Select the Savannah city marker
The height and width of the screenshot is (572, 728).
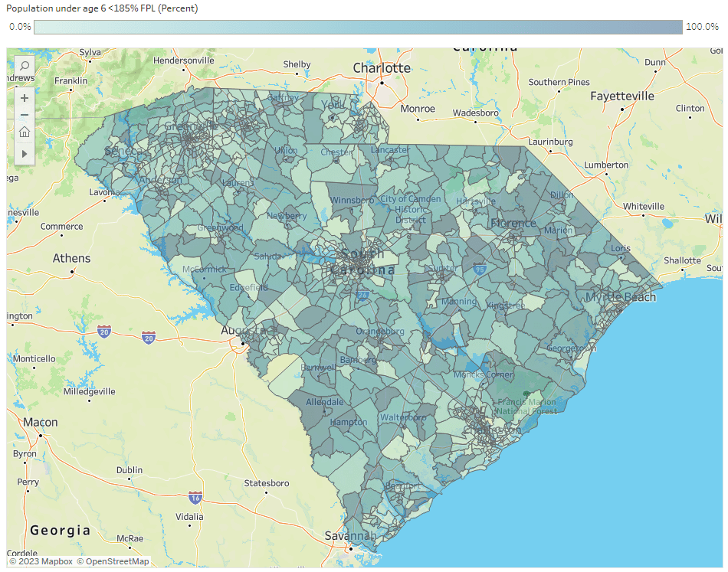(x=349, y=548)
